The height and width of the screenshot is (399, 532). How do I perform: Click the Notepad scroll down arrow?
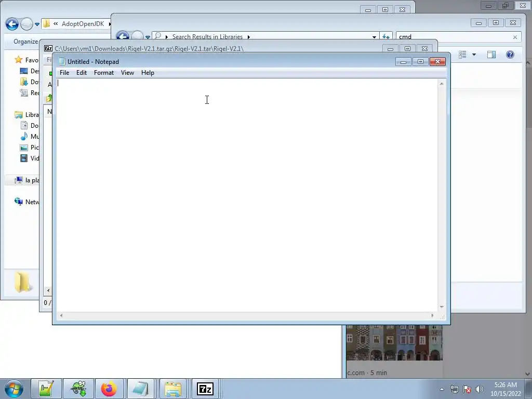(x=442, y=307)
